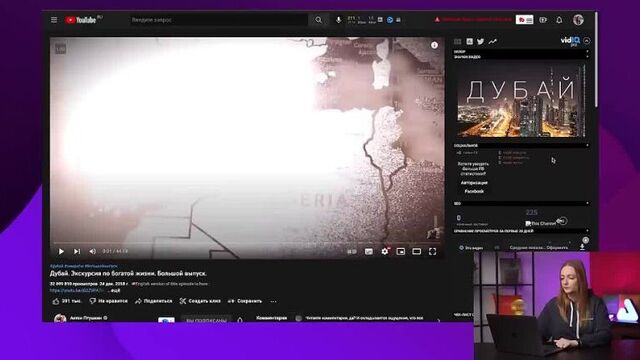Click the vidIQ panel scrollbar

[596, 61]
